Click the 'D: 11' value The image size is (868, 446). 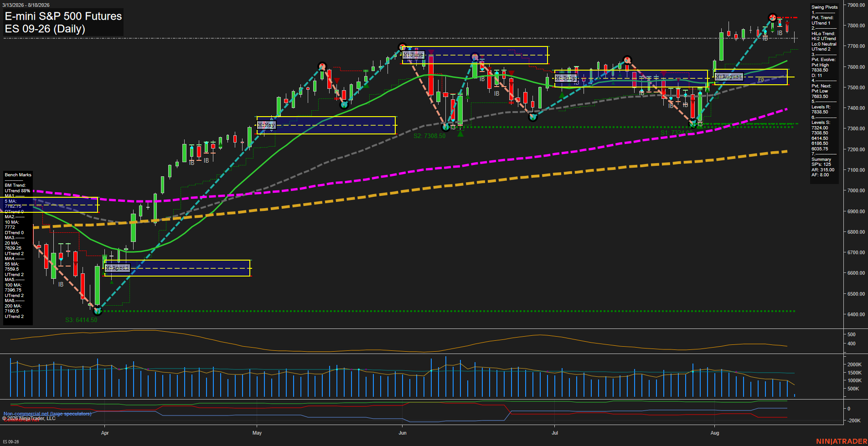[x=817, y=76]
